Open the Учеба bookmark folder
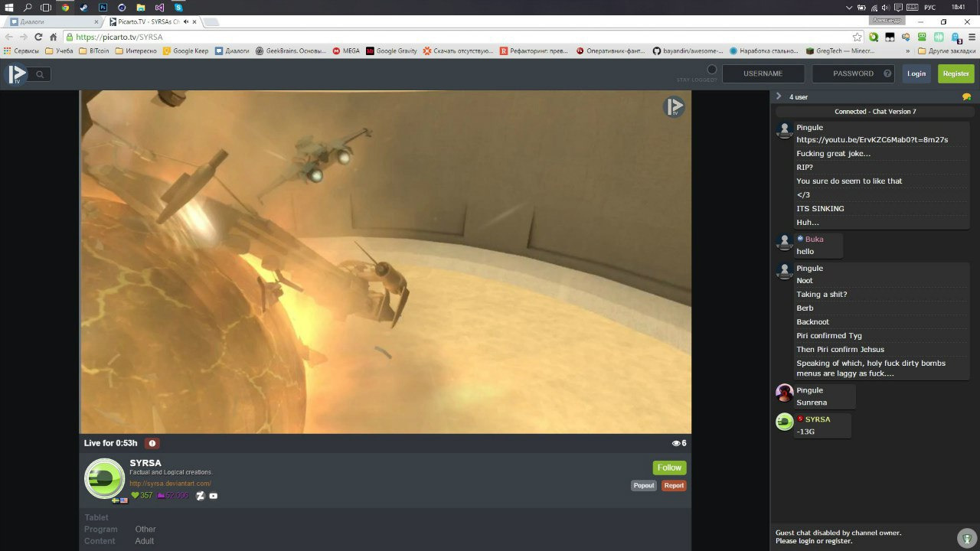 click(59, 51)
